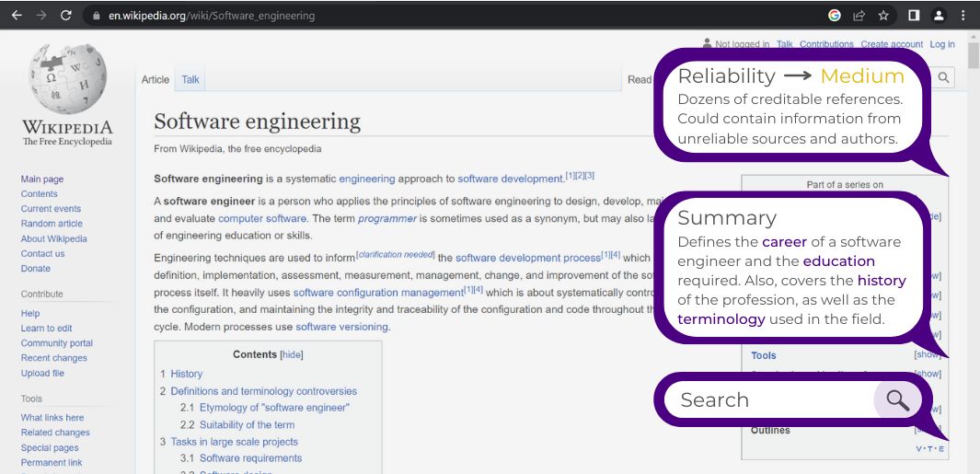The width and height of the screenshot is (980, 474).
Task: Jump to Tasks in large scale projects
Action: [x=229, y=442]
